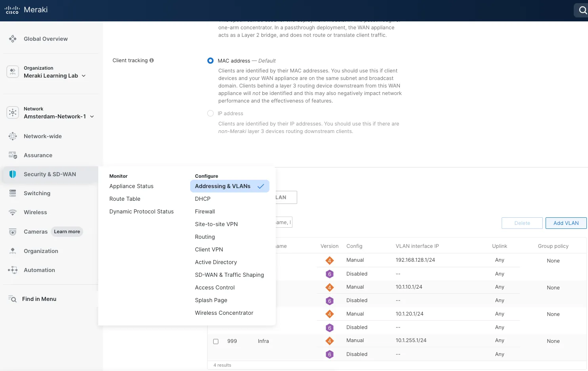Click the Learn more badge beside Cameras
Image resolution: width=588 pixels, height=371 pixels.
pos(67,232)
